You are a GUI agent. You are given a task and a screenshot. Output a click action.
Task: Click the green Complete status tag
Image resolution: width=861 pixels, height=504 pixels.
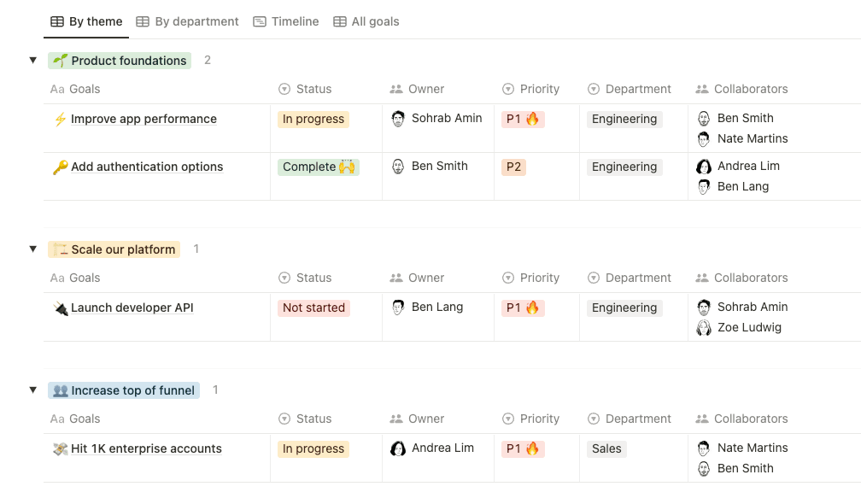pos(318,167)
